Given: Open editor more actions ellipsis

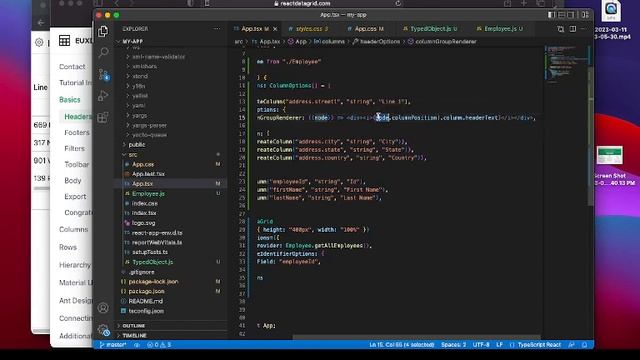Looking at the screenshot, I should [x=584, y=29].
